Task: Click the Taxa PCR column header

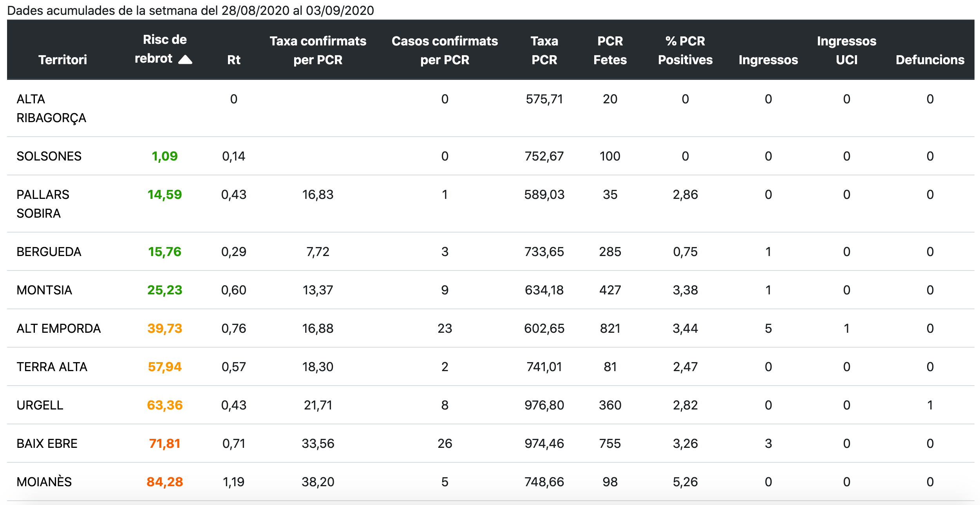Action: click(544, 50)
